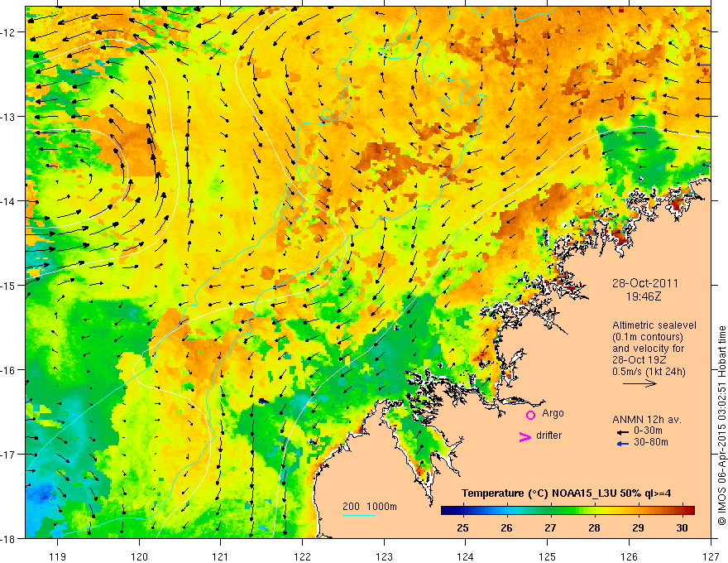The height and width of the screenshot is (563, 728).
Task: Click the 0.5m/s (1kt 24h) label
Action: click(649, 372)
